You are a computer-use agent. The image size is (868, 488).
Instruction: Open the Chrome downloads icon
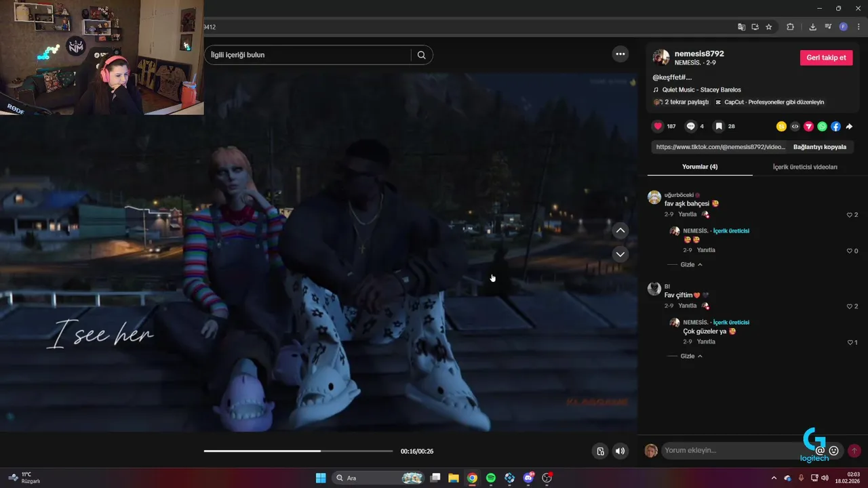pos(812,27)
